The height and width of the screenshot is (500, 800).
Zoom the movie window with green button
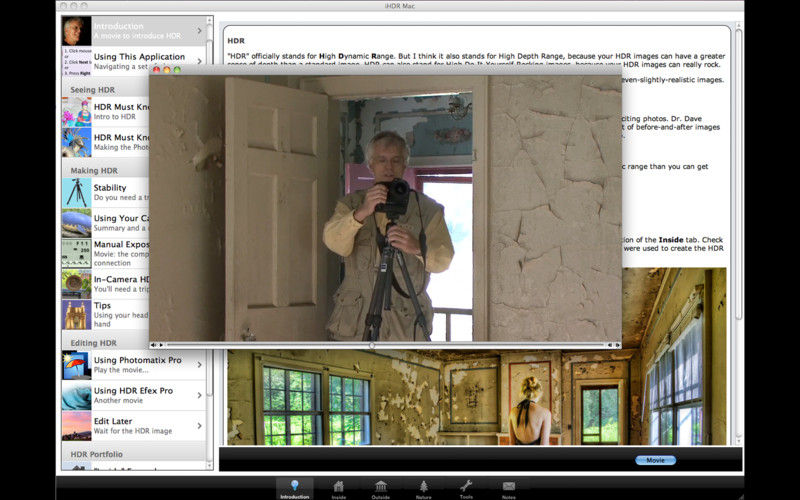(177, 69)
